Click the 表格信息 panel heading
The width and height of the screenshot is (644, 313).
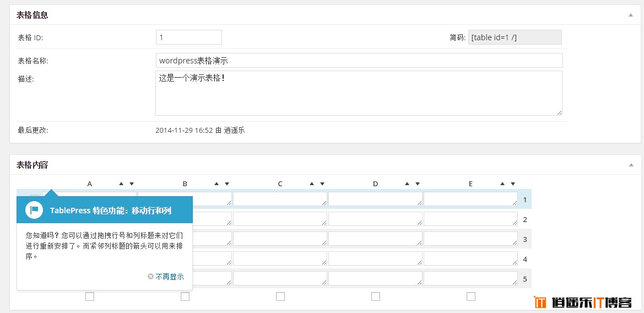(x=33, y=15)
